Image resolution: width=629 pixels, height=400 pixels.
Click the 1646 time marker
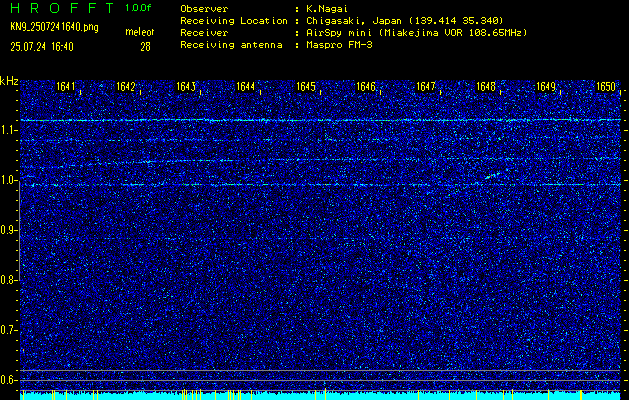tap(366, 87)
